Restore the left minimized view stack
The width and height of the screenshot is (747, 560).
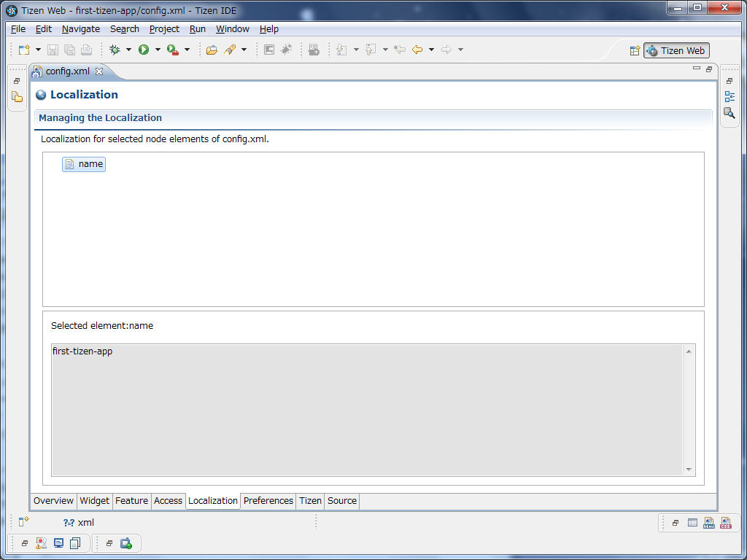pyautogui.click(x=17, y=81)
